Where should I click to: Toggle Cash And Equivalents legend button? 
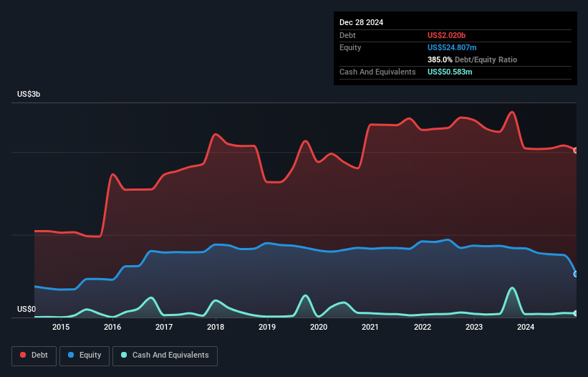[x=165, y=355]
